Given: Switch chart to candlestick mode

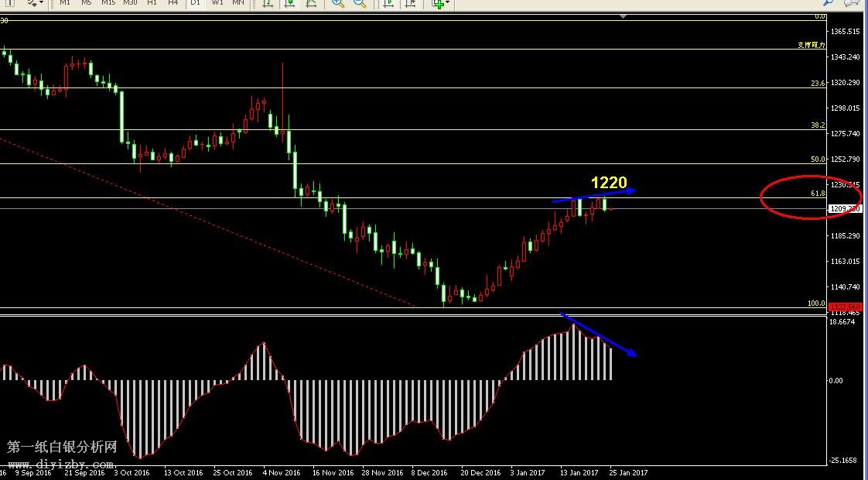Looking at the screenshot, I should pyautogui.click(x=289, y=3).
